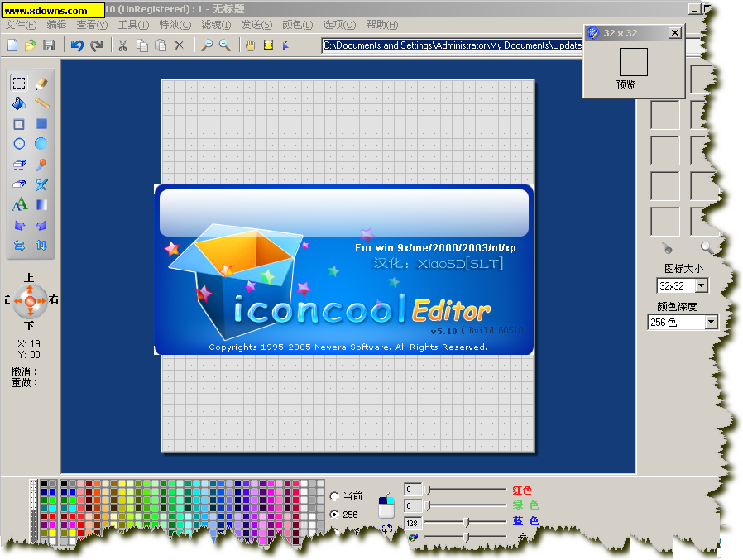The width and height of the screenshot is (743, 560).
Task: Activate the text tool (A icon)
Action: click(19, 204)
